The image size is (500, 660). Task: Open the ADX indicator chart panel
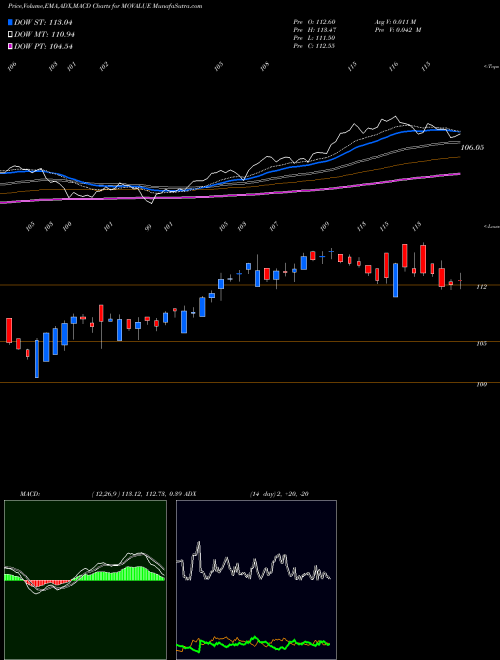[256, 580]
